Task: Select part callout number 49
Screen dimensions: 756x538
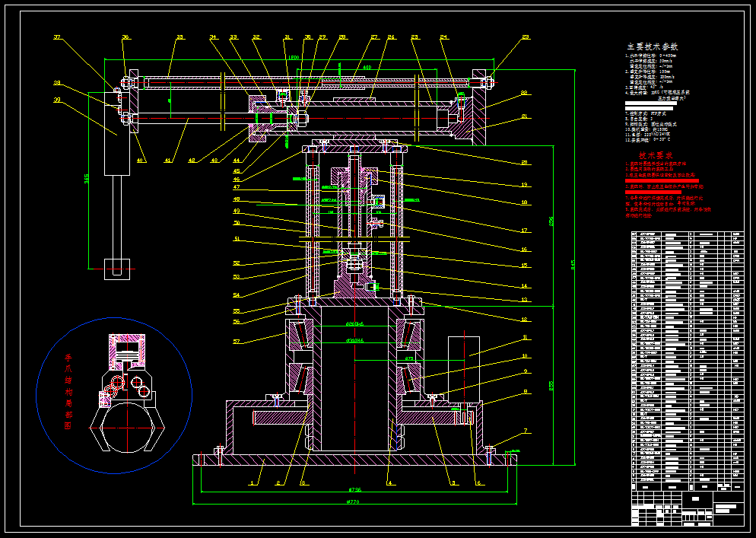Action: click(237, 211)
